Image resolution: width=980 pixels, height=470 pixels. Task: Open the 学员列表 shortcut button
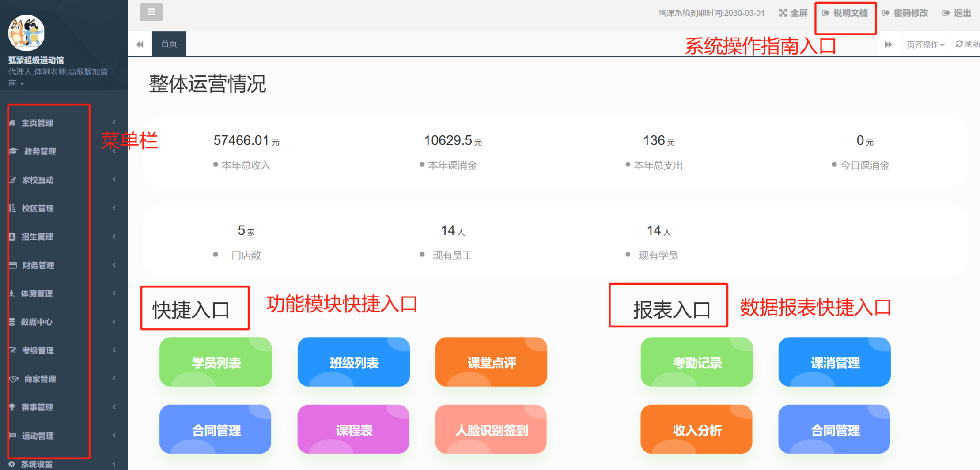[x=216, y=362]
